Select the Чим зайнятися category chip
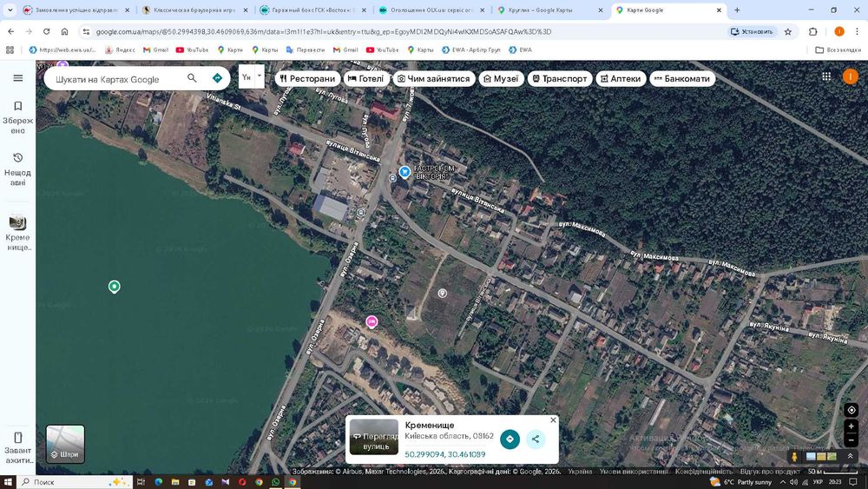This screenshot has width=868, height=489. click(x=433, y=79)
